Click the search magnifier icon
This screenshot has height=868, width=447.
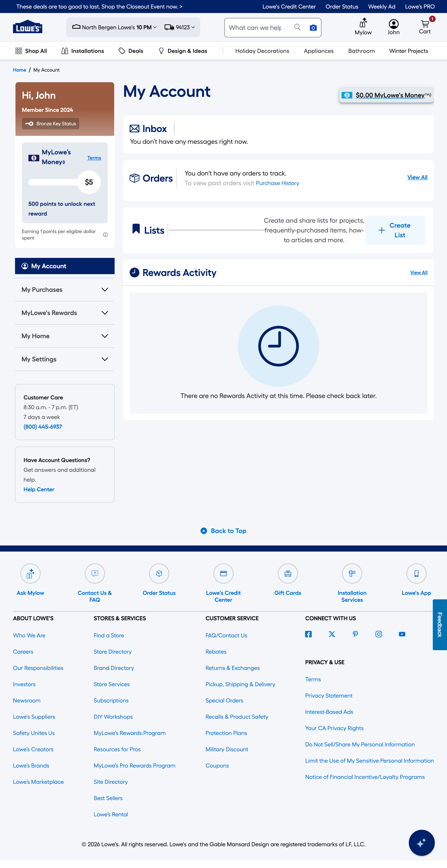(x=297, y=27)
